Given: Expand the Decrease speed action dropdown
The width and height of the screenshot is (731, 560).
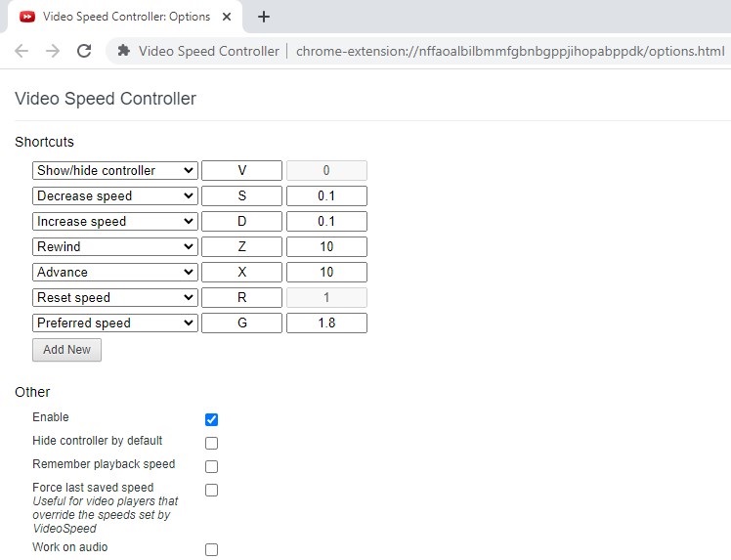Looking at the screenshot, I should [115, 195].
